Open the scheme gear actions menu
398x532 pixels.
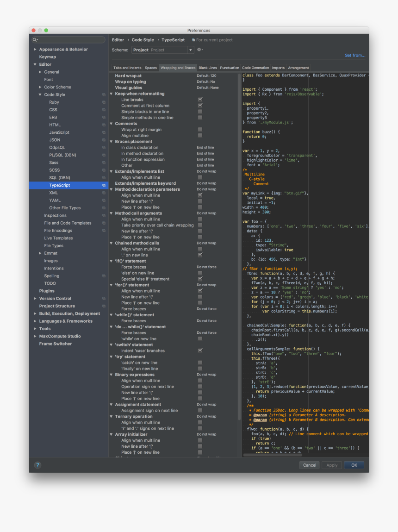coord(199,50)
